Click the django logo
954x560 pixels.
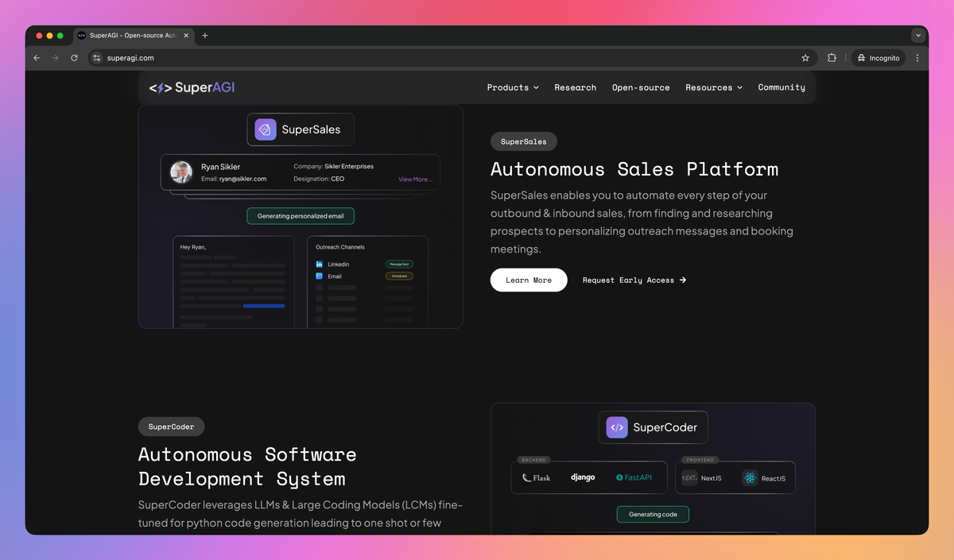(x=583, y=477)
